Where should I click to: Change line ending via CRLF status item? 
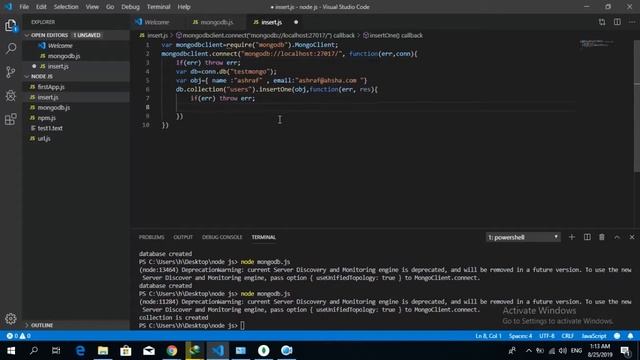point(567,336)
